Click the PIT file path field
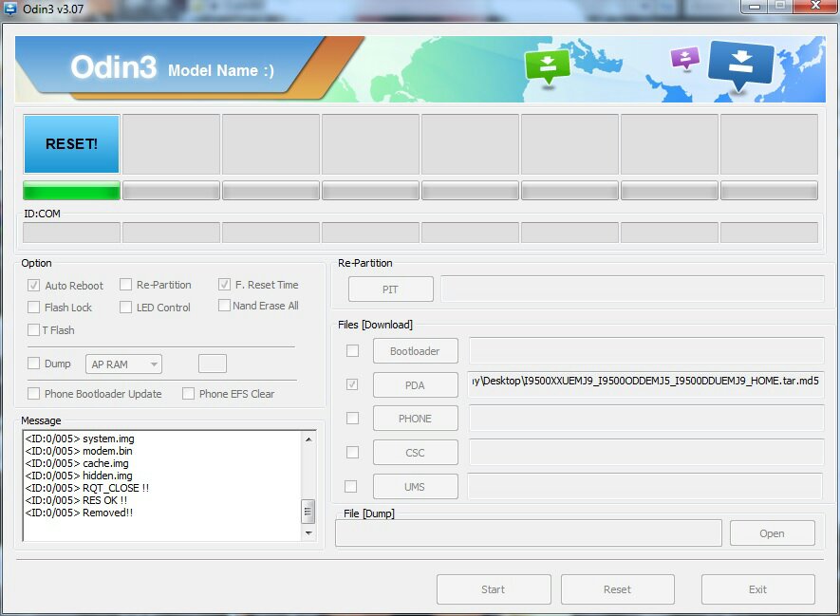This screenshot has width=840, height=616. click(632, 289)
